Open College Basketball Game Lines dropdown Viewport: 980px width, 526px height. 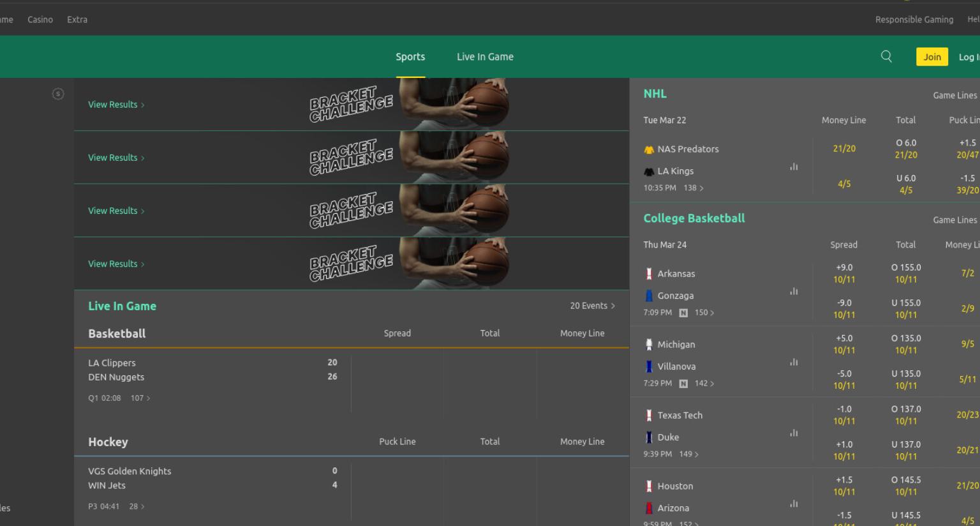(x=955, y=220)
